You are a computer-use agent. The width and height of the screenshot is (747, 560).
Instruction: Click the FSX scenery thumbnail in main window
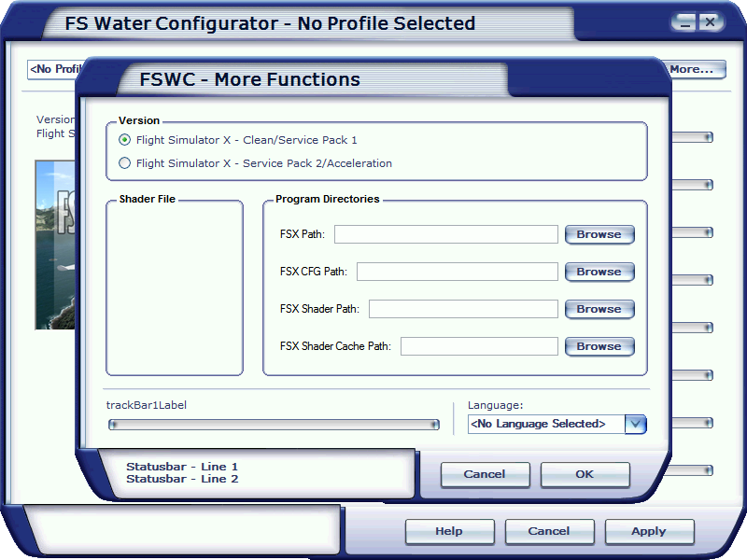pyautogui.click(x=55, y=245)
